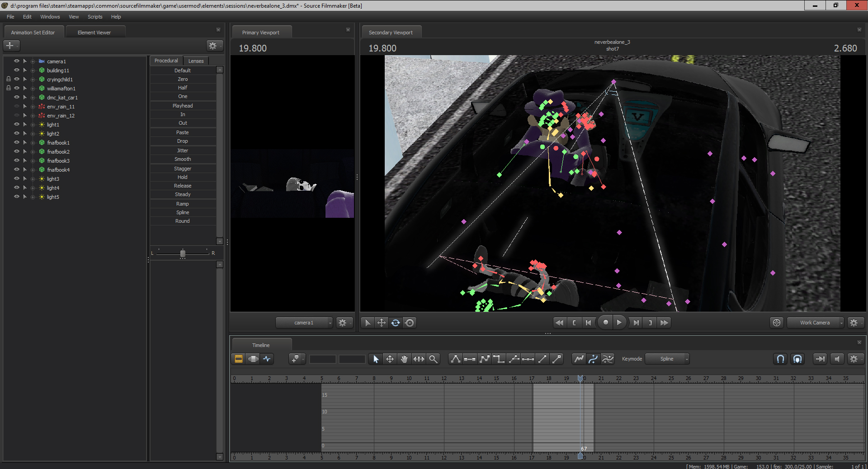The height and width of the screenshot is (469, 868).
Task: Expand the light5 tree node
Action: (x=33, y=197)
